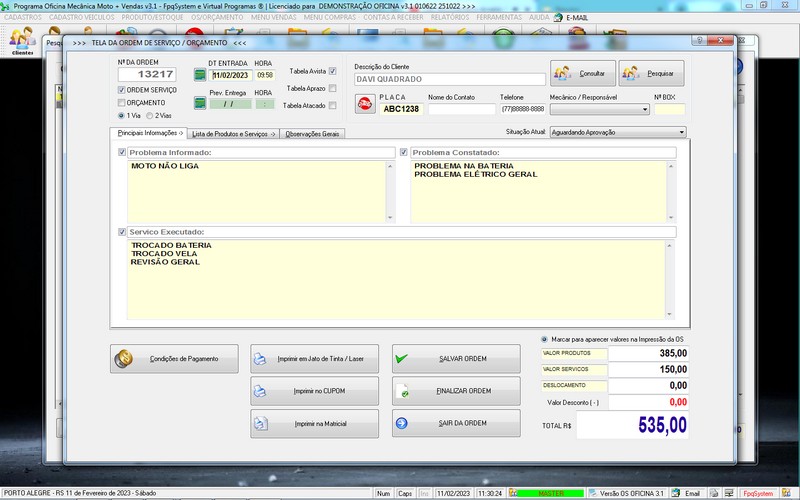The height and width of the screenshot is (500, 800).
Task: Open the CONTAS A RECEBER menu
Action: (393, 17)
